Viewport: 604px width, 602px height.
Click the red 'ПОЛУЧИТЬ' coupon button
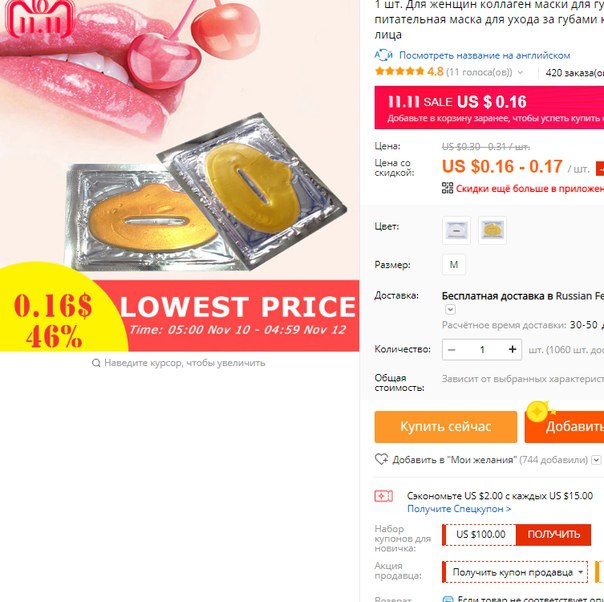point(553,534)
